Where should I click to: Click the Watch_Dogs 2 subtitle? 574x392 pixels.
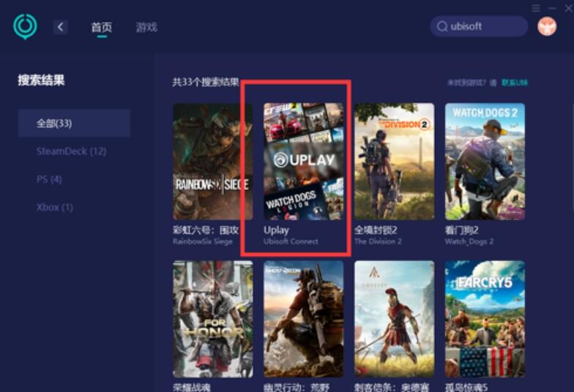click(469, 241)
